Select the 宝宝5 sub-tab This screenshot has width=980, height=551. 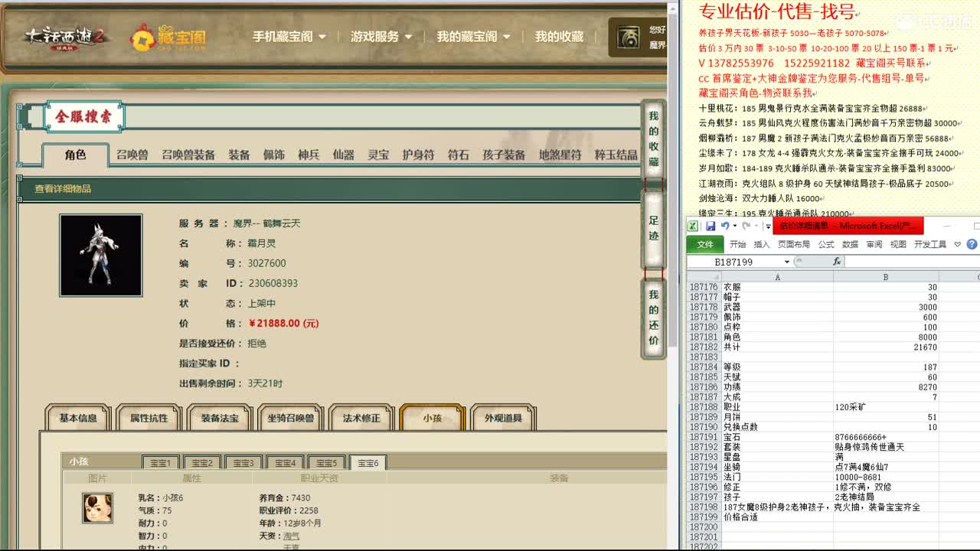[326, 463]
